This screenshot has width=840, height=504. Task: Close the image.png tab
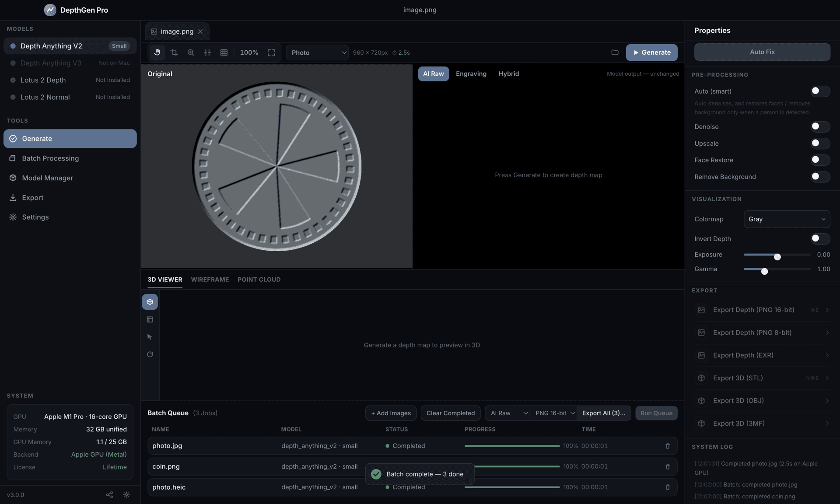tap(200, 31)
